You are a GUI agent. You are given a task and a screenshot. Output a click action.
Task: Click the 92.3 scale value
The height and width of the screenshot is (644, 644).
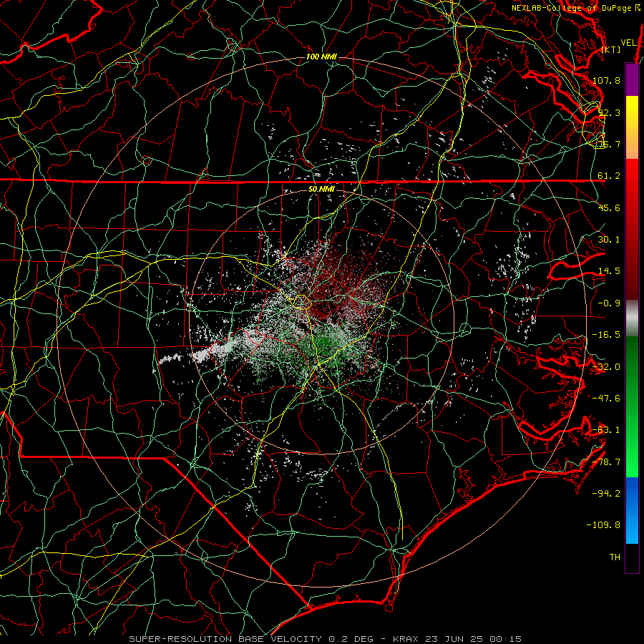coord(609,112)
